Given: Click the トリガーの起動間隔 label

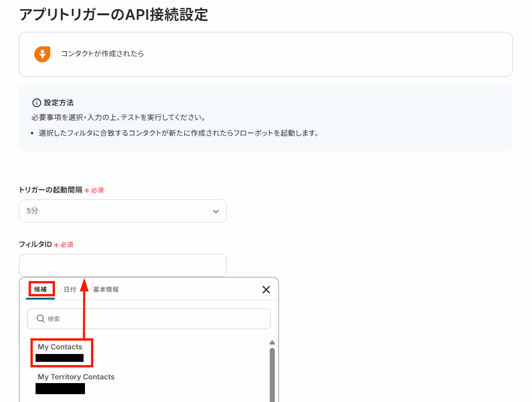Looking at the screenshot, I should pos(50,190).
